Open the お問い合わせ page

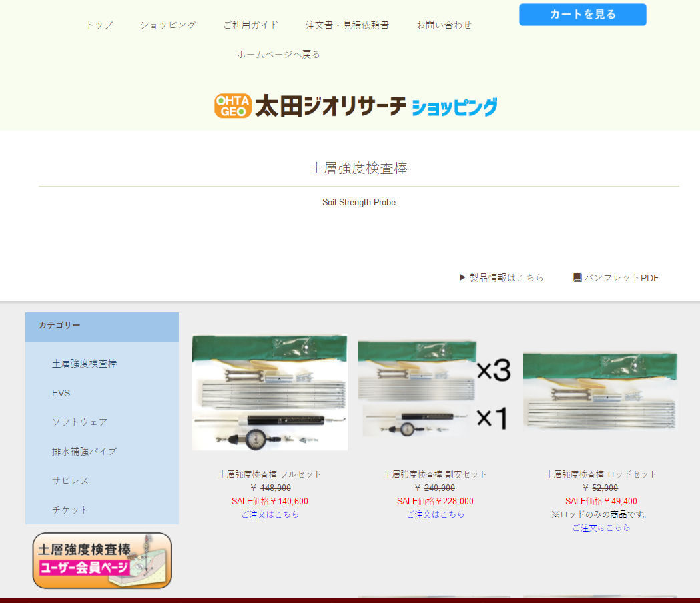(444, 25)
